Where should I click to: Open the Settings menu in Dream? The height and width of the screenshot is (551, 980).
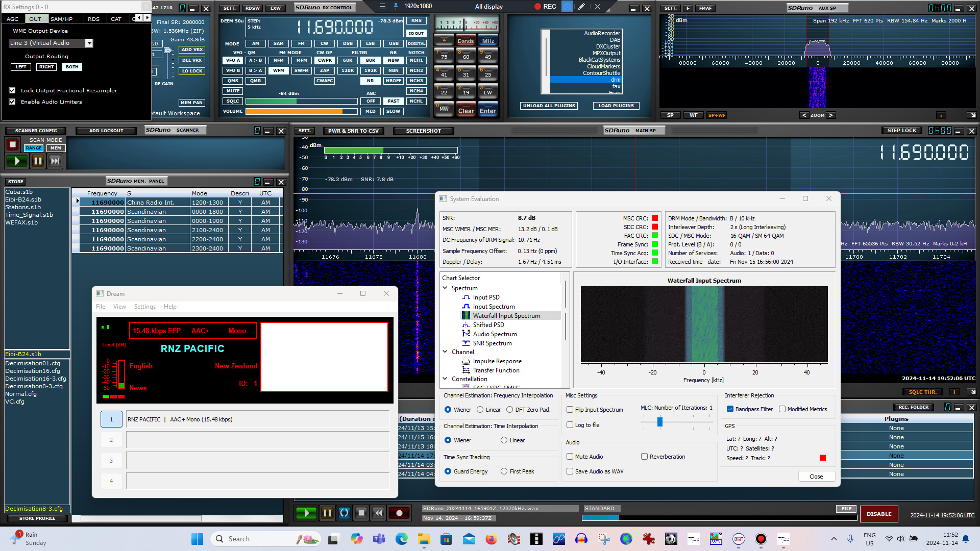[144, 307]
